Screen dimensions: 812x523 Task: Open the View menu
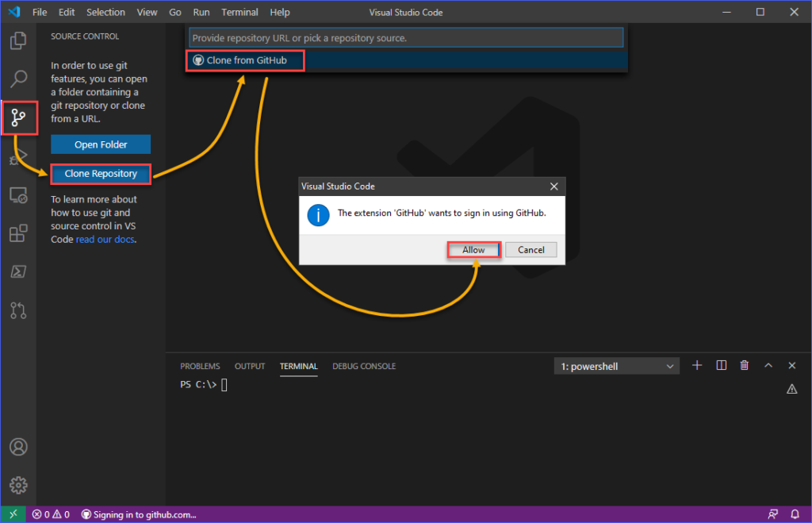[147, 12]
